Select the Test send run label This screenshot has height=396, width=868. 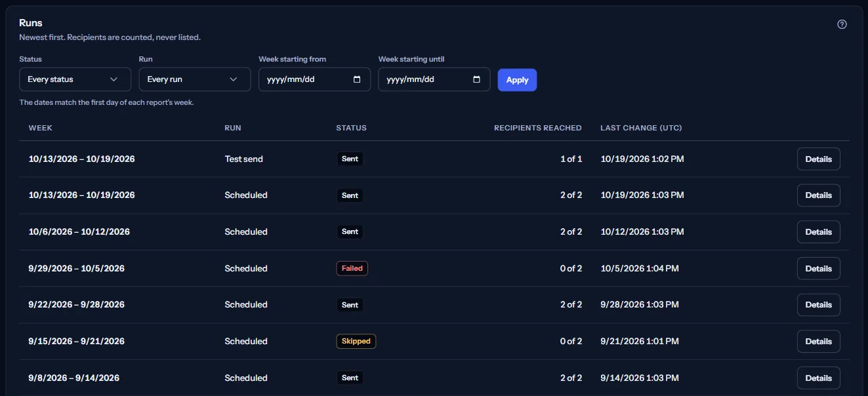click(244, 159)
